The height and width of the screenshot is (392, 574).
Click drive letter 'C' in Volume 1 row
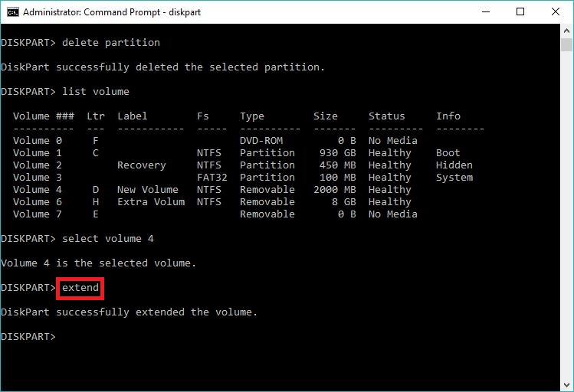point(96,153)
